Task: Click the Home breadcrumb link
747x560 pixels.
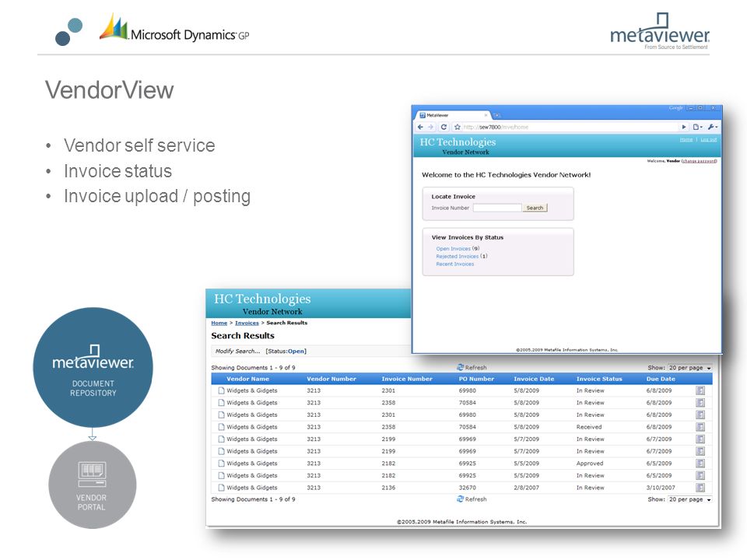Action: [219, 323]
